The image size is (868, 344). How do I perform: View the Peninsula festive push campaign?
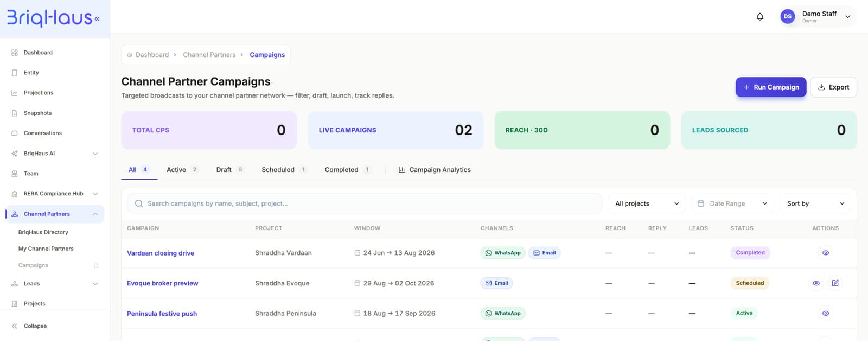point(825,314)
